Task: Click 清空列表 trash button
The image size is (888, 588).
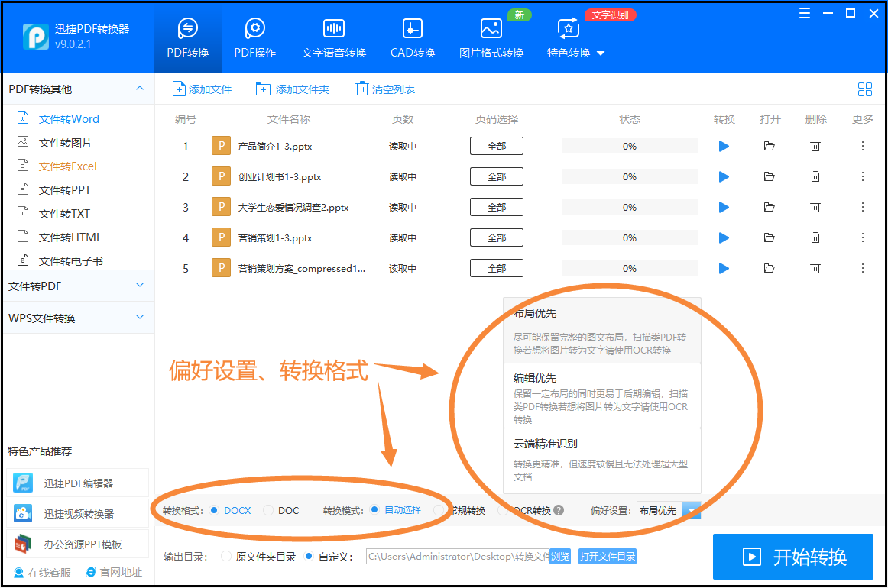Action: tap(385, 89)
